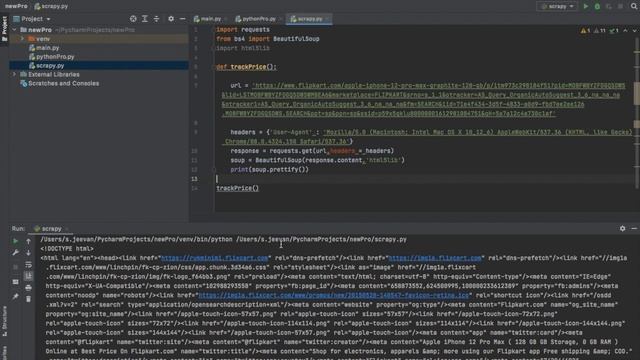
Task: Run with coverage from the top toolbar
Action: (609, 6)
